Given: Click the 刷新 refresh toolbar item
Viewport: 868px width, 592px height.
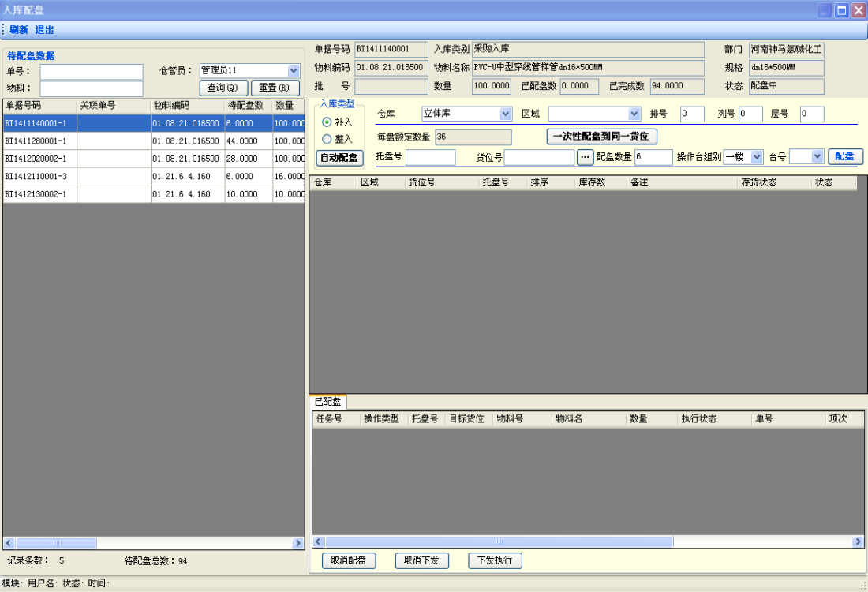Looking at the screenshot, I should [x=18, y=30].
